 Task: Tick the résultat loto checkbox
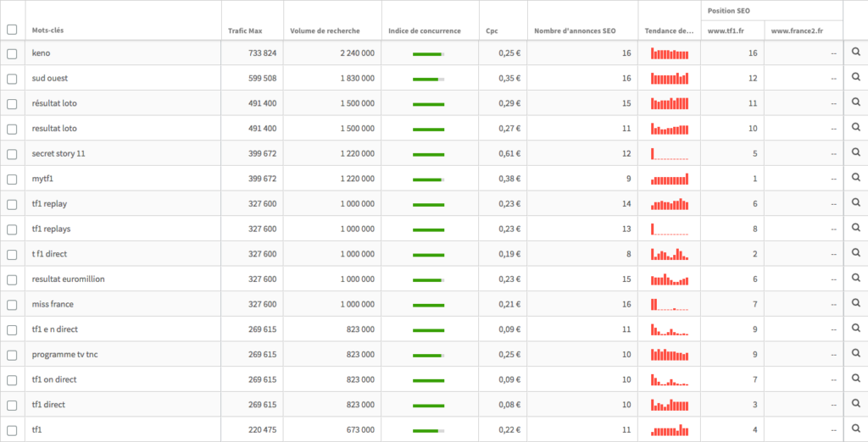pos(12,104)
